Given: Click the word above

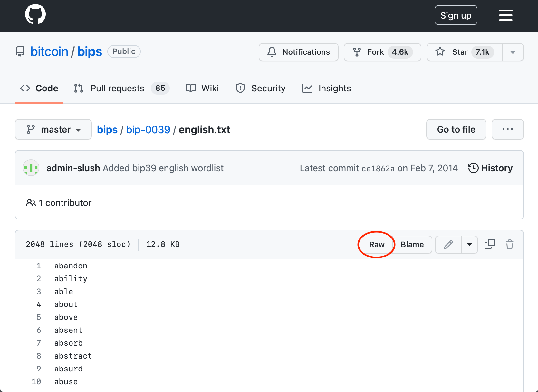Looking at the screenshot, I should coord(66,317).
